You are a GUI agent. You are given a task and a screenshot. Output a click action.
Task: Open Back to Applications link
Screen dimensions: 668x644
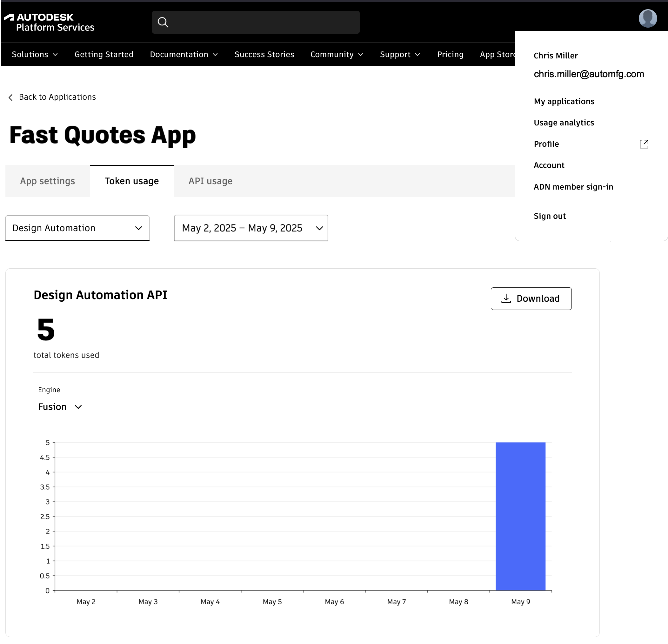click(57, 97)
